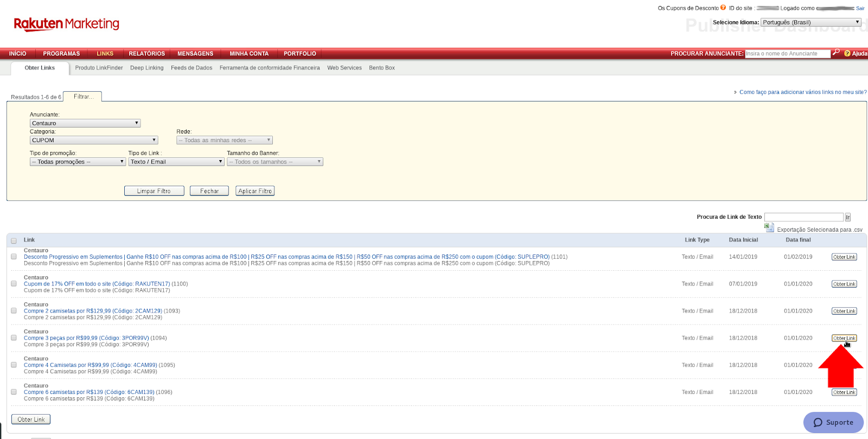Open the Tipo de Link dropdown
This screenshot has height=439, width=868.
coord(176,162)
